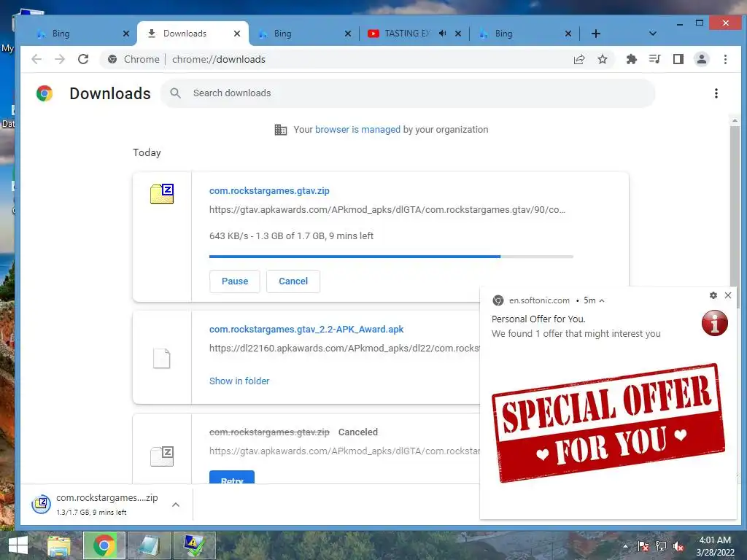Open the Windows Start button
Image resolution: width=747 pixels, height=560 pixels.
18,545
